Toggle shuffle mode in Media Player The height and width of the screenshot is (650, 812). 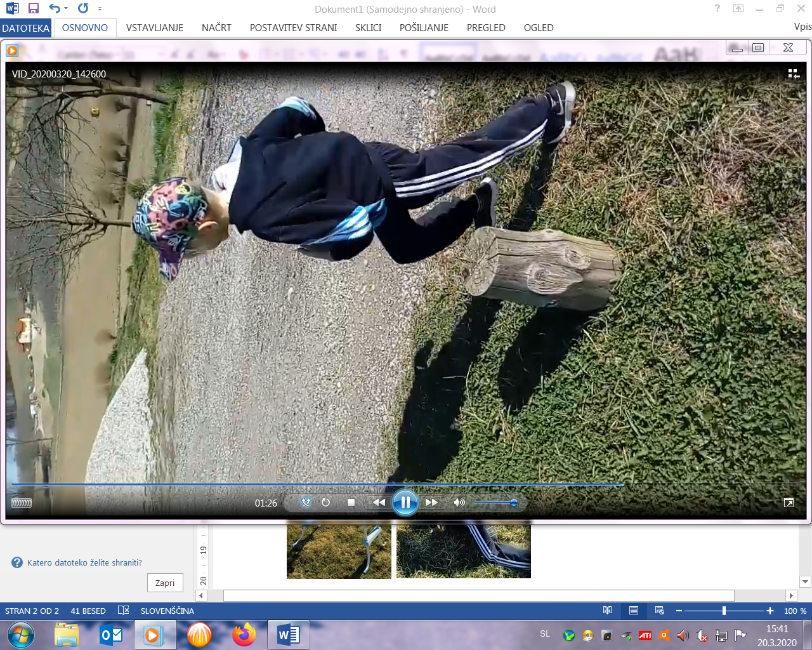click(306, 503)
